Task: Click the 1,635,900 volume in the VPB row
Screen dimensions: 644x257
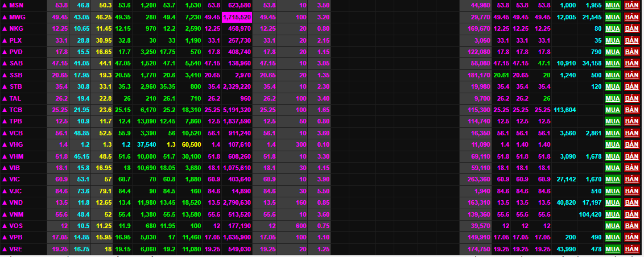Action: [237, 237]
